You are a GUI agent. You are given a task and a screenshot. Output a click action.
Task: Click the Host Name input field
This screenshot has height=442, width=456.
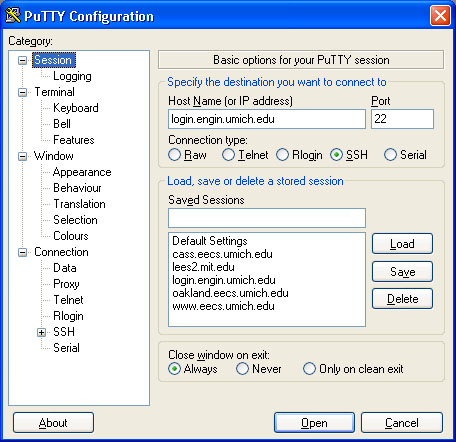(x=267, y=119)
